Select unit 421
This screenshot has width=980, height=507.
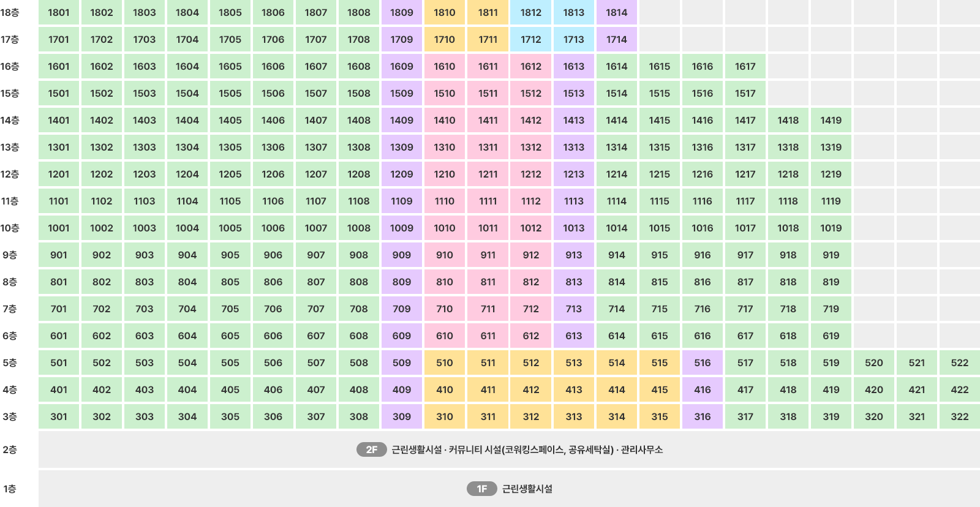[916, 389]
